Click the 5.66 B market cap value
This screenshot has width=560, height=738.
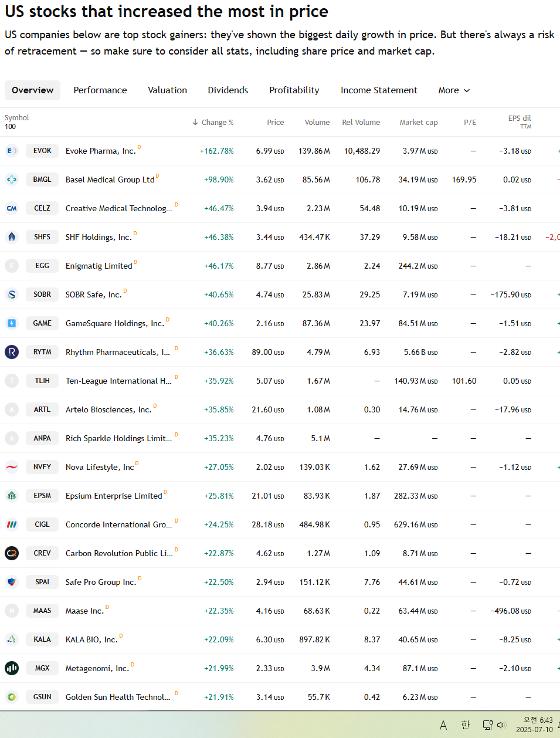click(x=420, y=352)
